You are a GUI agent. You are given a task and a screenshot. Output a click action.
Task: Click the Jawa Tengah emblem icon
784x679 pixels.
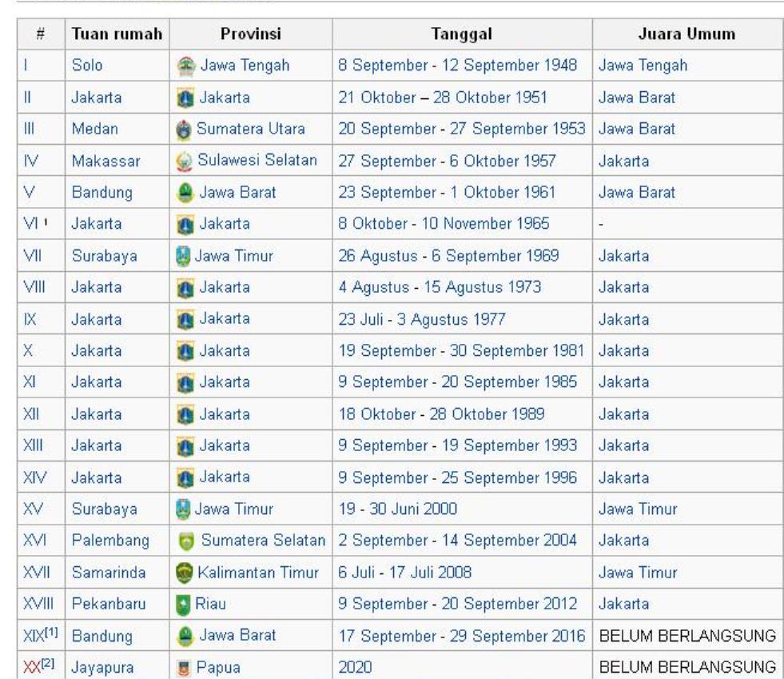185,66
